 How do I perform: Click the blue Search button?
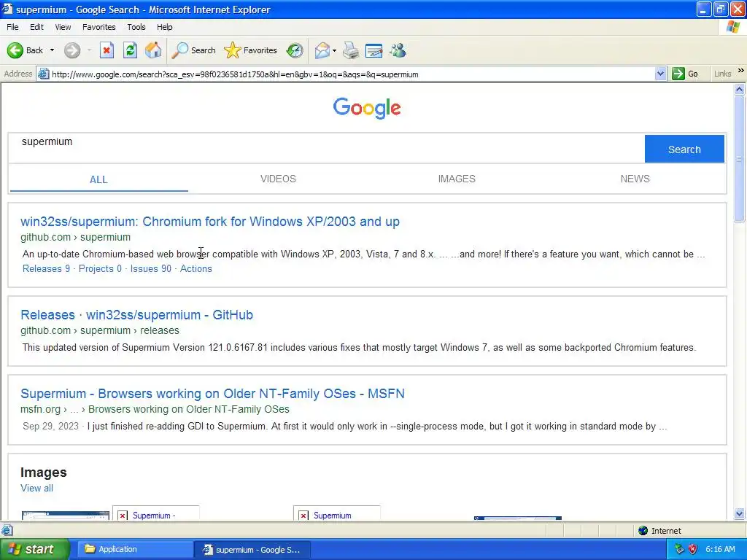pos(684,149)
